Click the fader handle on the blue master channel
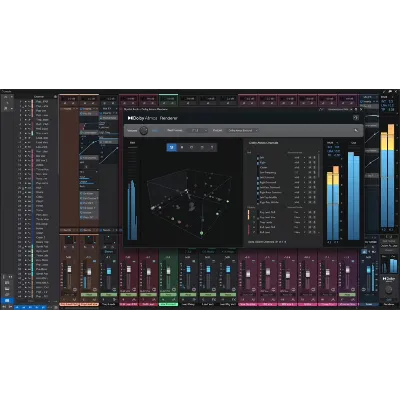The height and width of the screenshot is (400, 400). [369, 270]
